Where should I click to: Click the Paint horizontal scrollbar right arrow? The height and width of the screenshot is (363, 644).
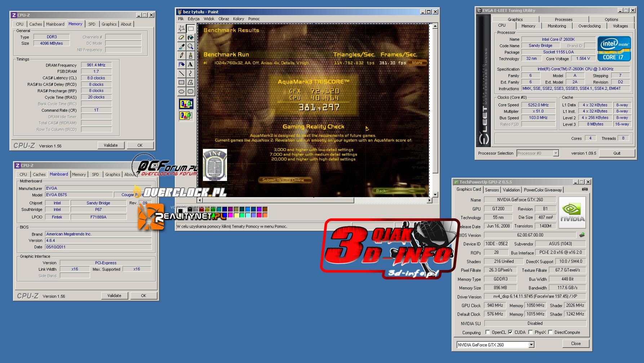point(429,200)
